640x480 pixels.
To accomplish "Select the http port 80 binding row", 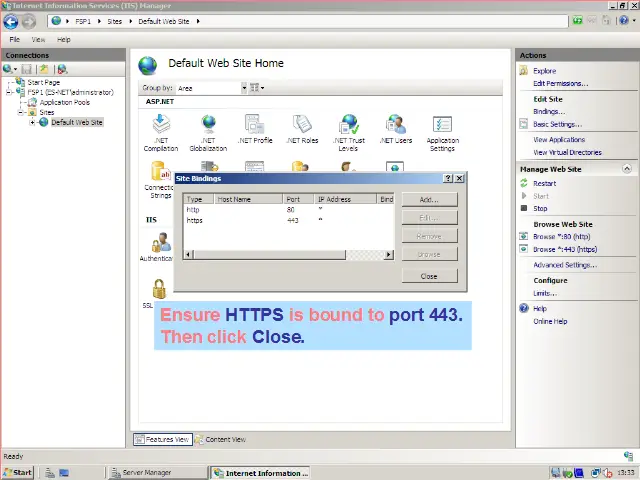I will click(x=288, y=210).
